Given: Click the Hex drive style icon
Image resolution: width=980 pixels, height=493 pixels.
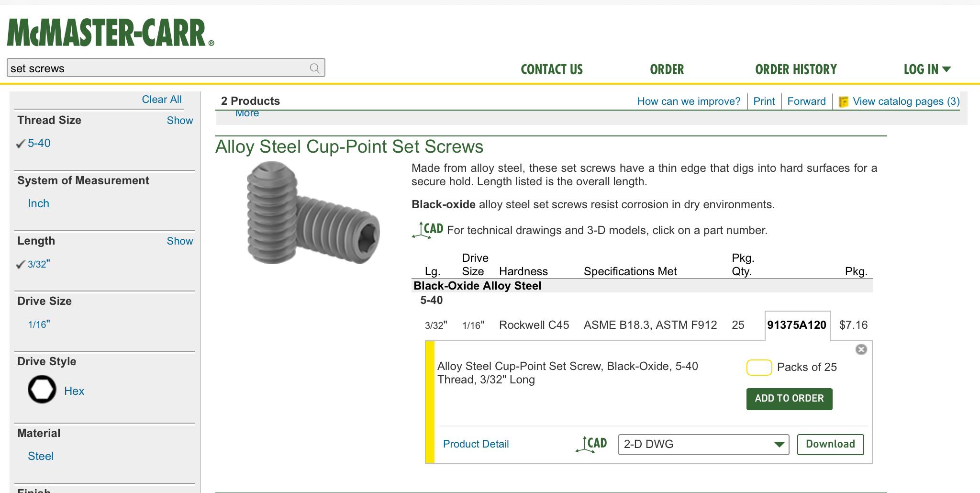Looking at the screenshot, I should pos(42,390).
